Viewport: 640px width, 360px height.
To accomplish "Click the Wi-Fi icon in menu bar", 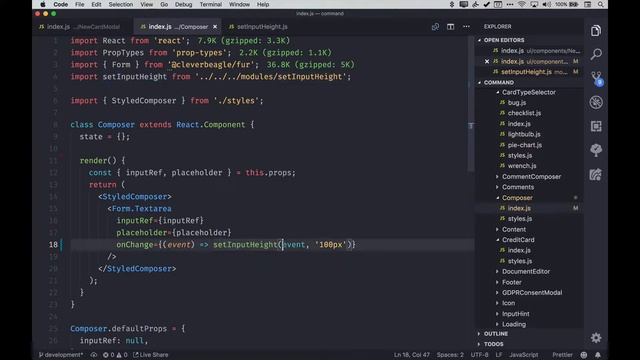I will coord(522,4).
